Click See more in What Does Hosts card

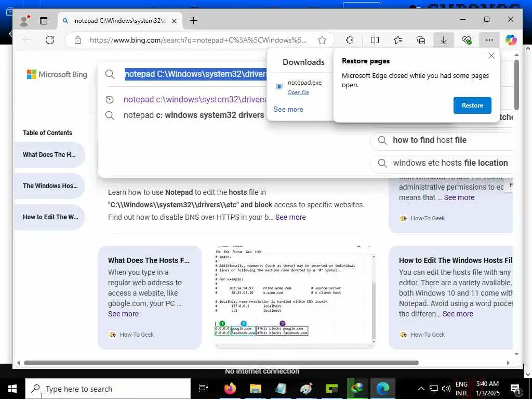[123, 314]
